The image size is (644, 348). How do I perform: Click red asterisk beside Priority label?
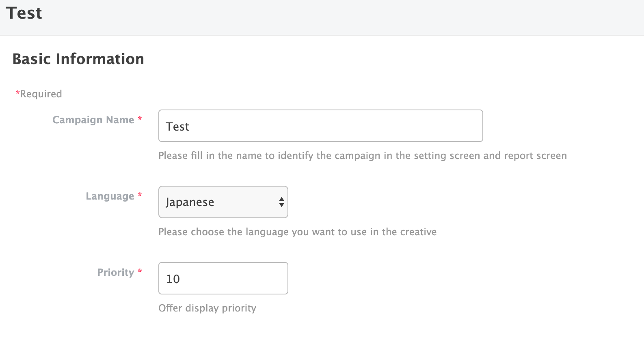pyautogui.click(x=140, y=271)
